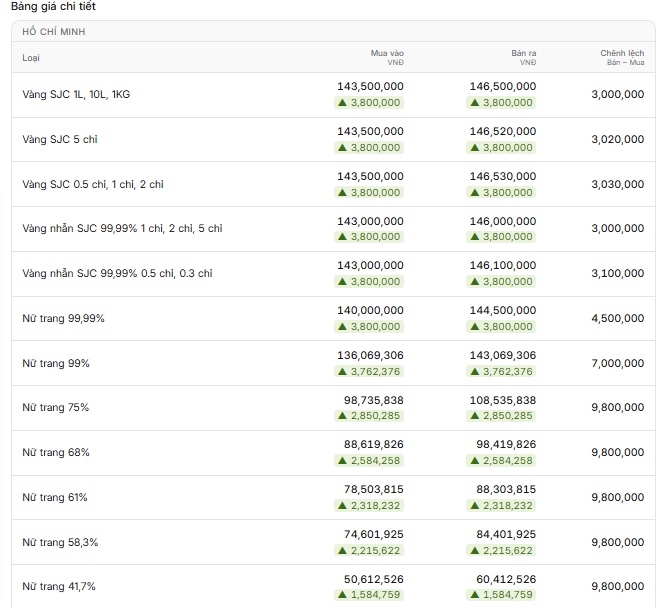Select 'Vàng nhẫn SJC 99,99% 0.5 chỉ, 0.3 chỉ'
The height and width of the screenshot is (608, 661).
pyautogui.click(x=117, y=273)
